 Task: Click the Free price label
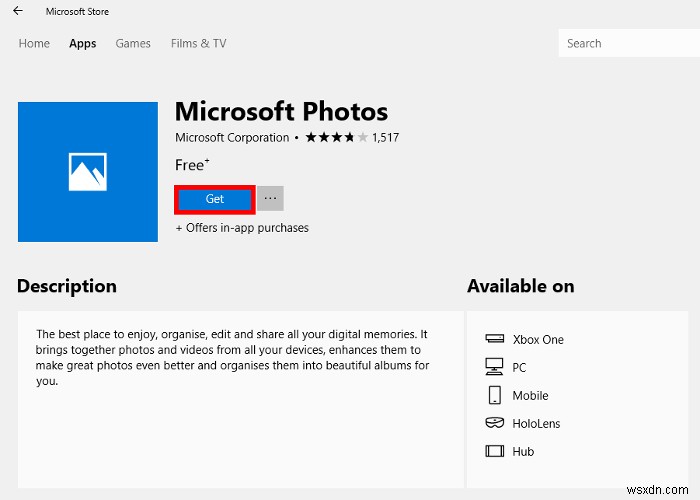(192, 165)
